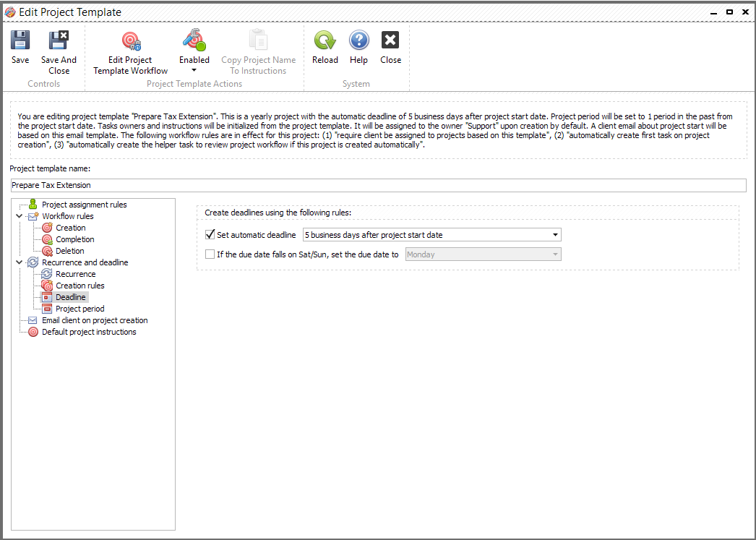Click Default project instructions target icon

click(33, 332)
